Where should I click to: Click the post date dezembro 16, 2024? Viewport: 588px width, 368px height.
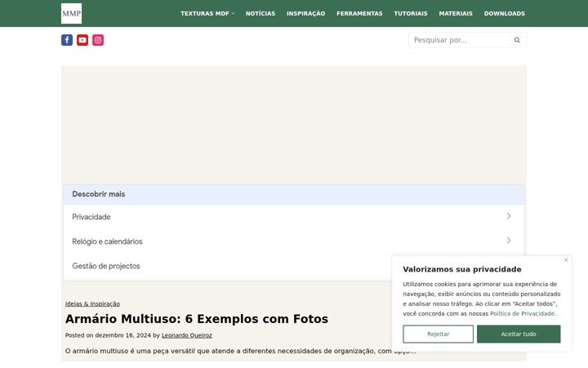coord(123,335)
